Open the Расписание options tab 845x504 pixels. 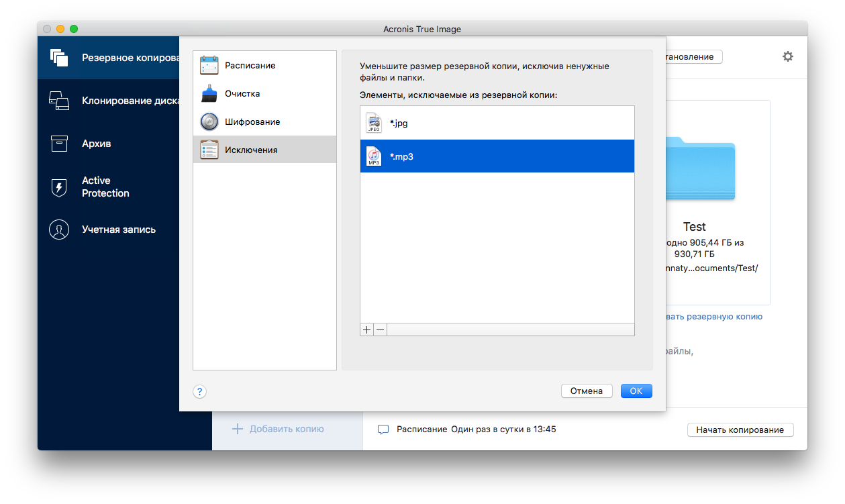pyautogui.click(x=264, y=66)
